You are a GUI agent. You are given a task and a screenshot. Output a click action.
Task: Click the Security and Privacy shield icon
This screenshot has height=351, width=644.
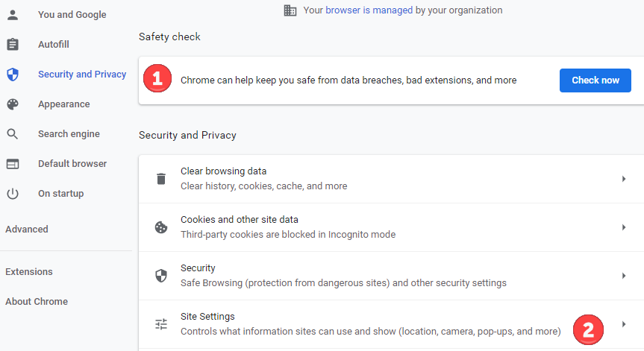pos(13,75)
